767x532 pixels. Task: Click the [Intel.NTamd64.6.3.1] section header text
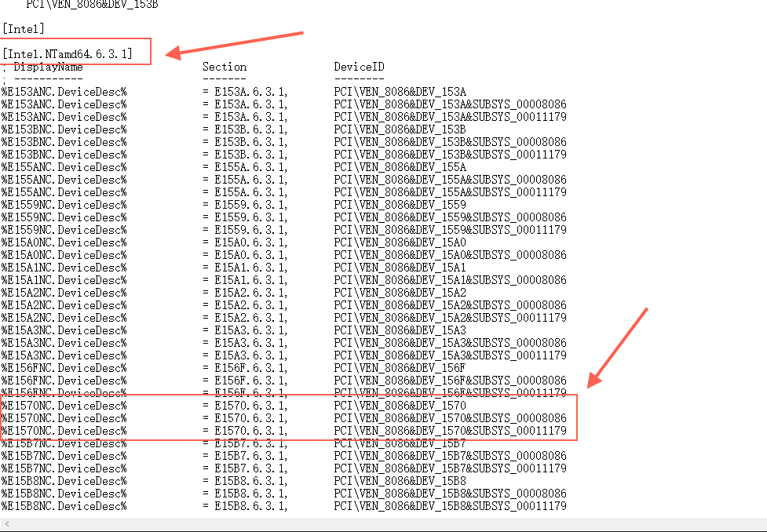[68, 53]
